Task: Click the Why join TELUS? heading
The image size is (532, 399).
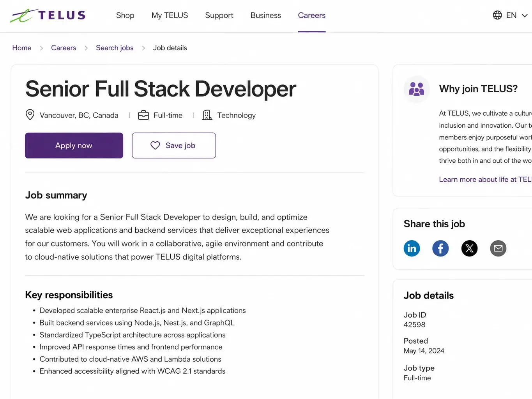Action: 478,89
